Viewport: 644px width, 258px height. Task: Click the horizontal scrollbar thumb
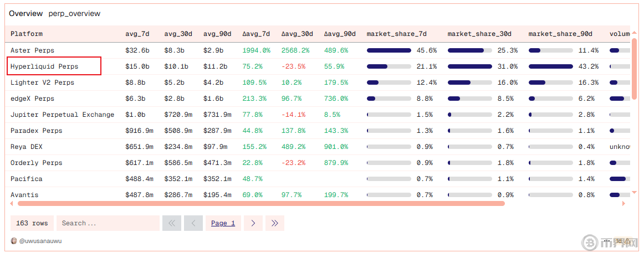pos(261,203)
